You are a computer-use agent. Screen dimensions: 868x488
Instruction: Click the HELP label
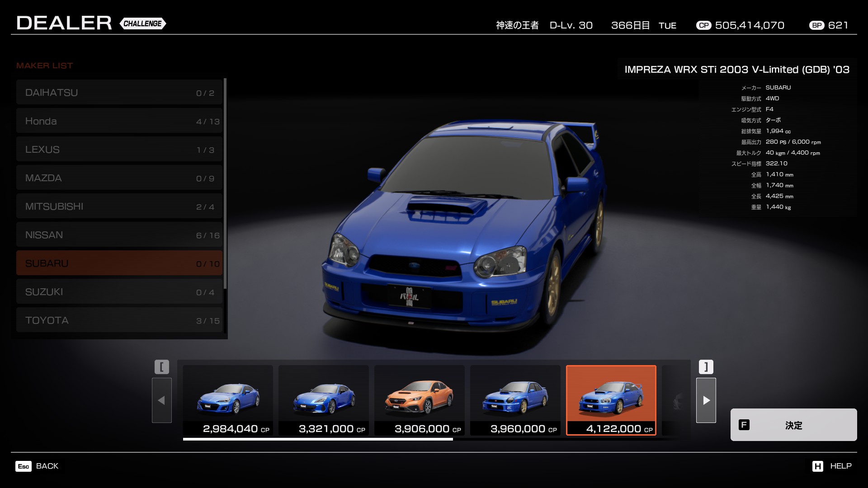(x=840, y=466)
